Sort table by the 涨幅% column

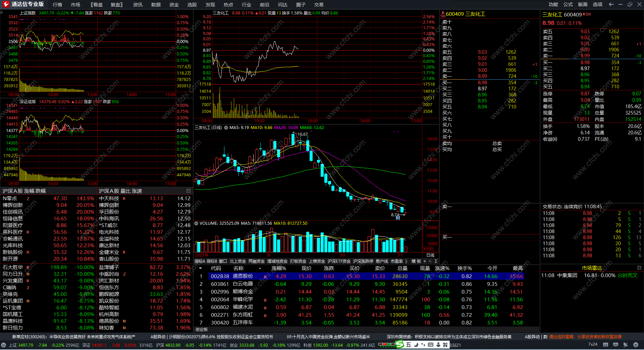[279, 268]
